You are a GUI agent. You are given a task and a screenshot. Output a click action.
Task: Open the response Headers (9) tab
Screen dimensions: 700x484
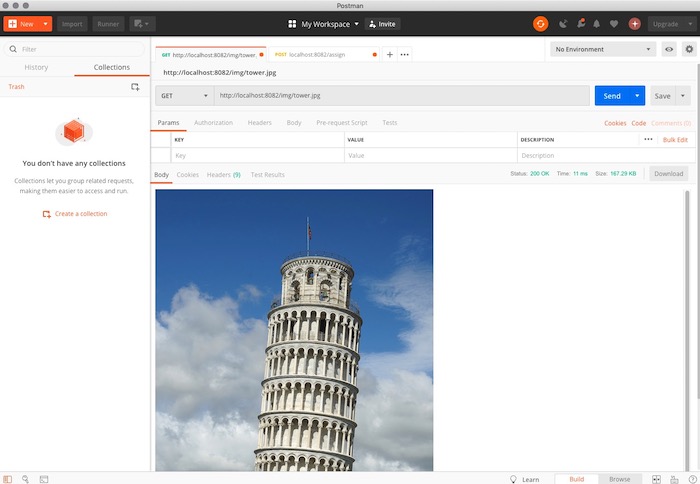pos(224,175)
